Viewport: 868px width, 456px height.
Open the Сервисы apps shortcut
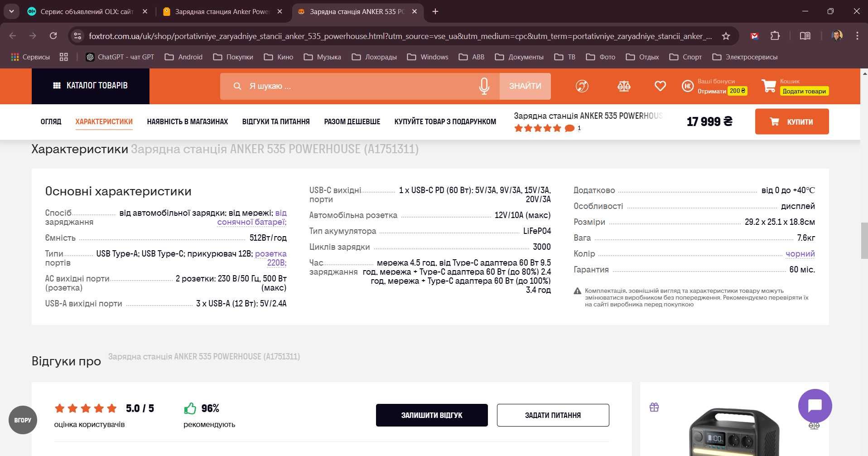click(30, 57)
